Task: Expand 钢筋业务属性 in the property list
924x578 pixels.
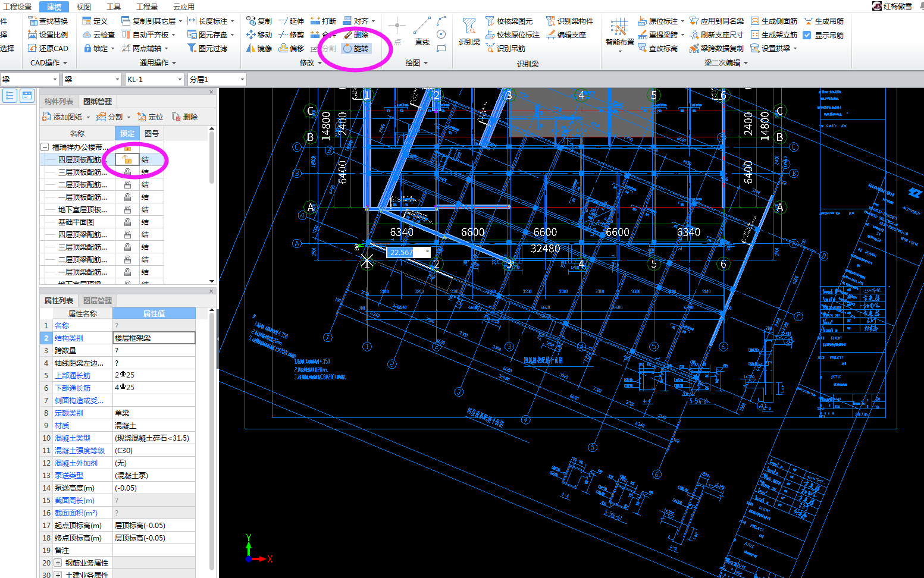Action: [x=58, y=563]
